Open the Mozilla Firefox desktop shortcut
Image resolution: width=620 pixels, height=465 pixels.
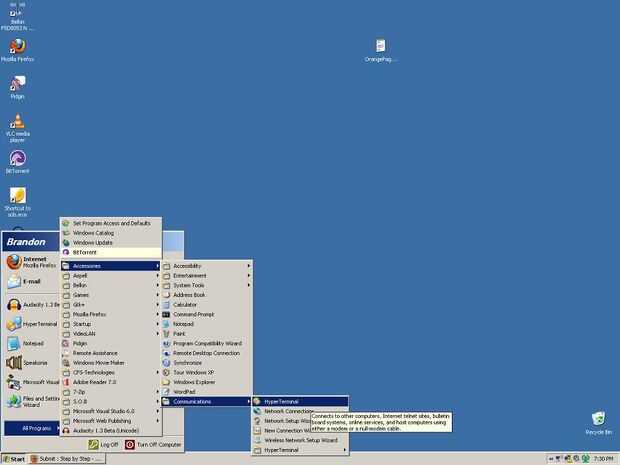(x=17, y=50)
